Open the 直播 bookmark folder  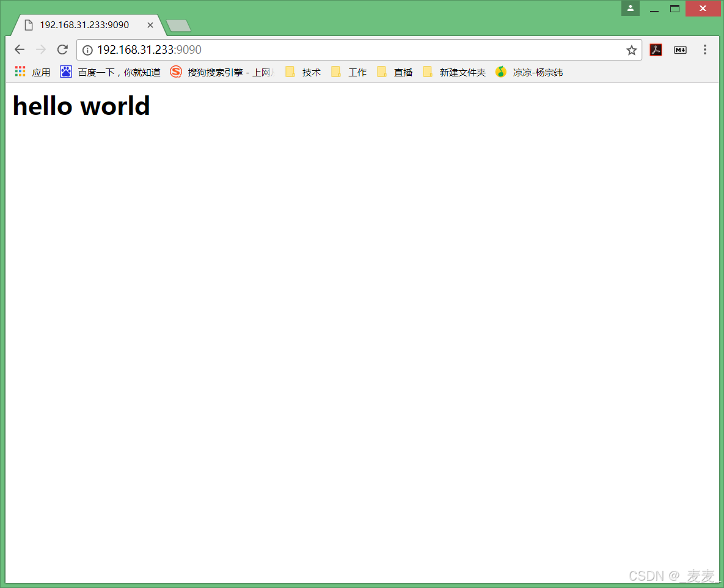click(x=394, y=72)
